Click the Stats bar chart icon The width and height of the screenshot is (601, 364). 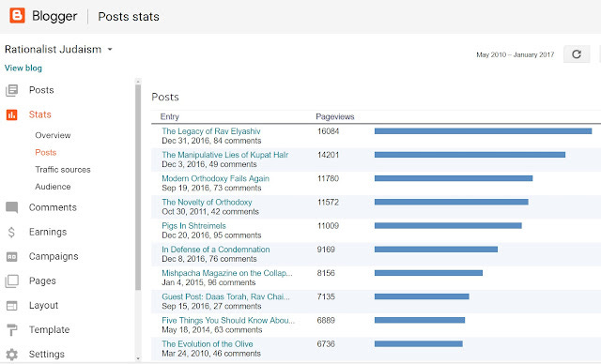pyautogui.click(x=12, y=114)
